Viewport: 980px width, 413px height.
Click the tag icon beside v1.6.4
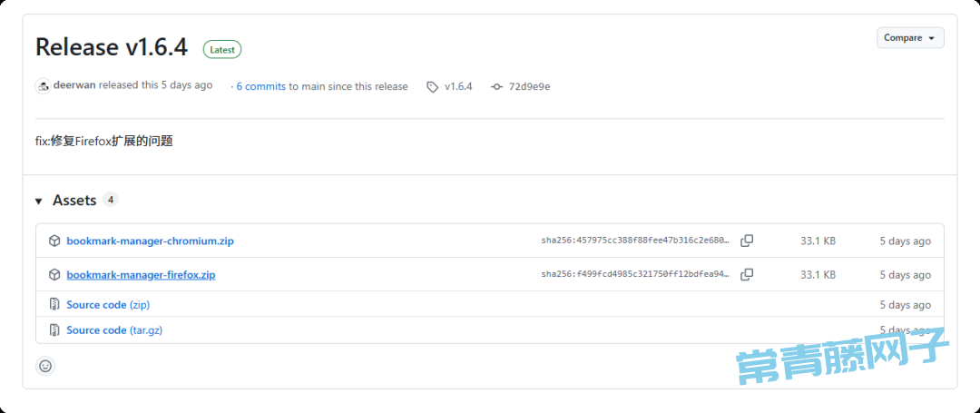coord(432,87)
